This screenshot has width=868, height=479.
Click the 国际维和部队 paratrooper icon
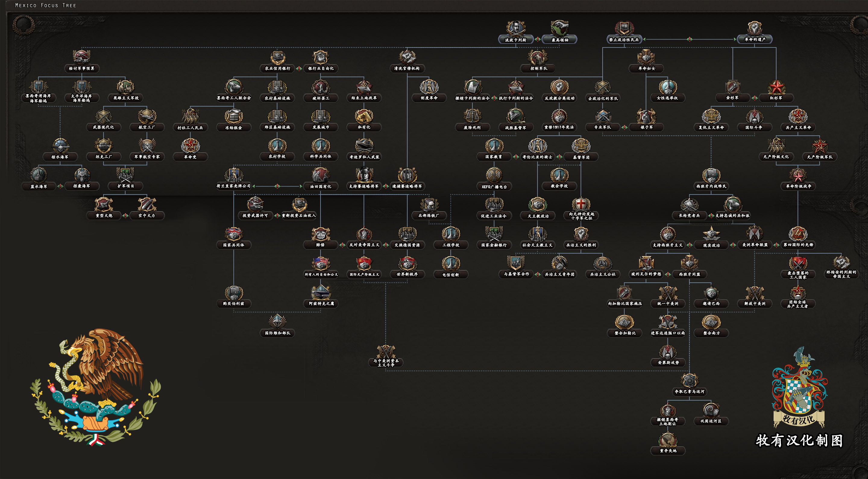point(277,322)
